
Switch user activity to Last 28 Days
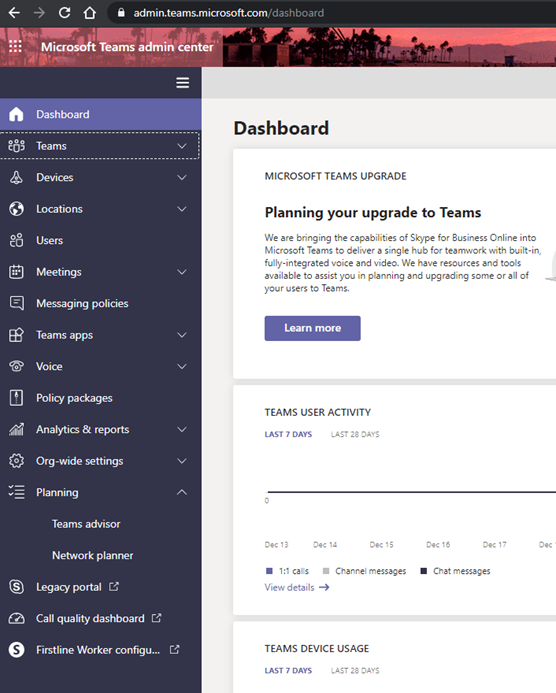click(355, 434)
